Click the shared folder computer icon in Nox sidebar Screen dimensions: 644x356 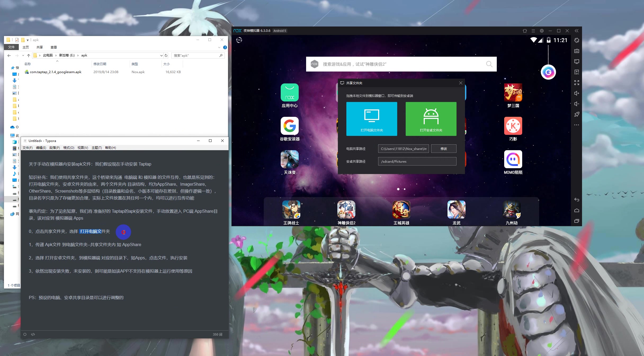point(576,61)
